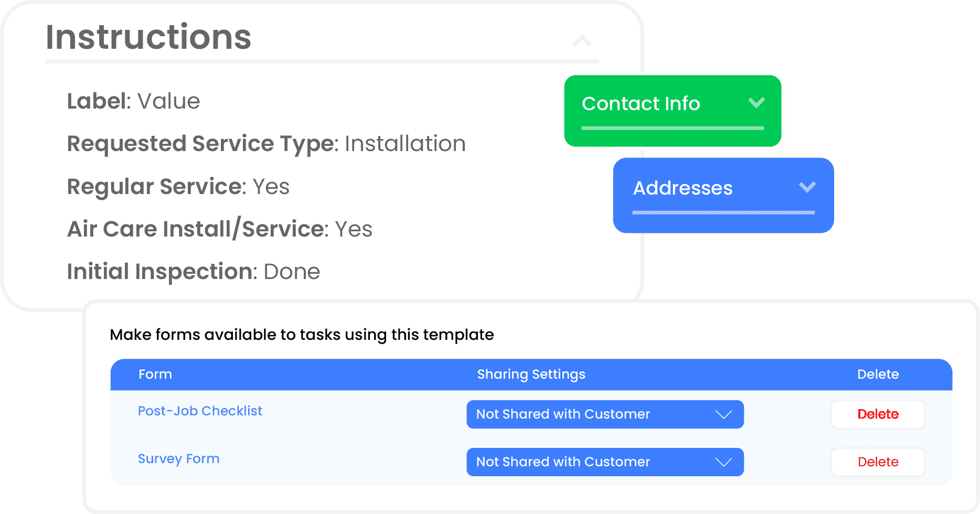980x514 pixels.
Task: Click the Delete column header
Action: click(878, 374)
